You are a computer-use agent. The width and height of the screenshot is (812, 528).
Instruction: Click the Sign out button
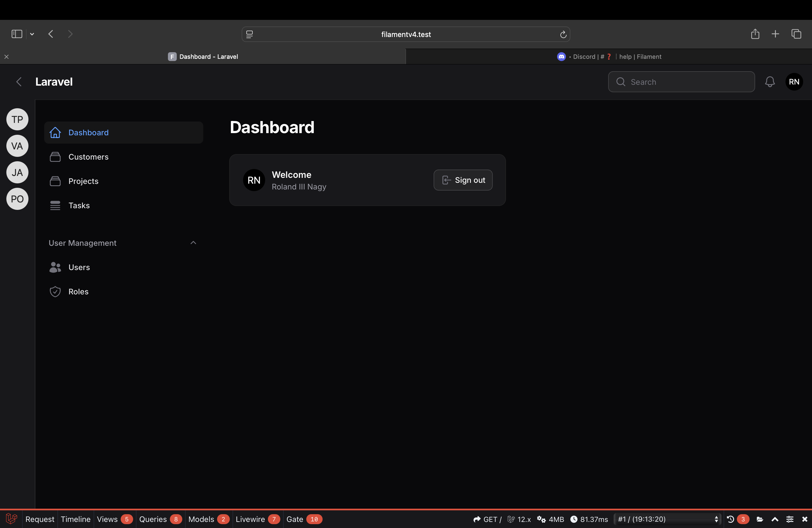(463, 180)
